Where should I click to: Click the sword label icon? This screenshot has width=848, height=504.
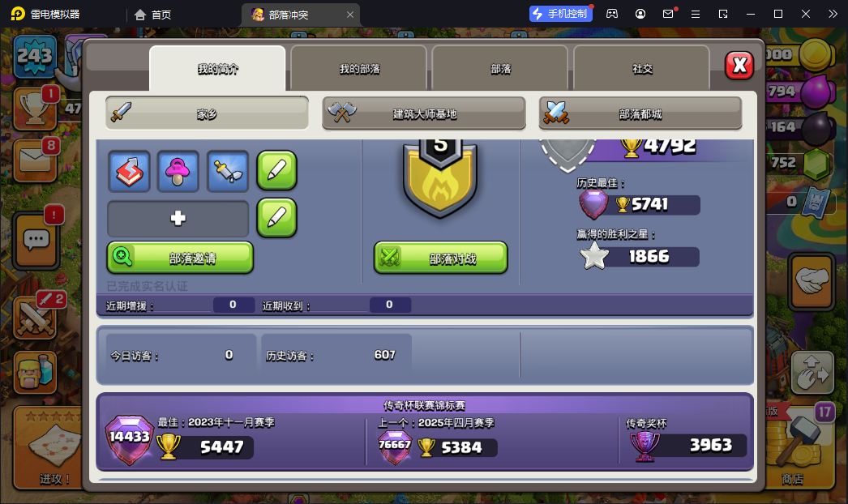(x=228, y=172)
